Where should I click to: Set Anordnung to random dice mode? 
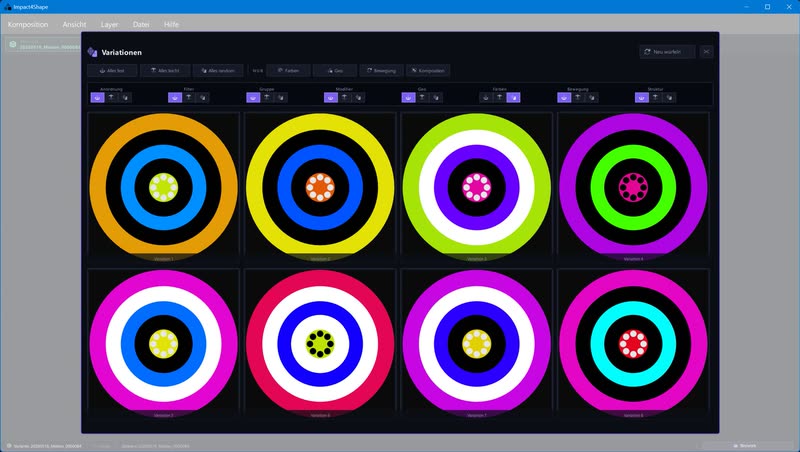click(x=125, y=97)
